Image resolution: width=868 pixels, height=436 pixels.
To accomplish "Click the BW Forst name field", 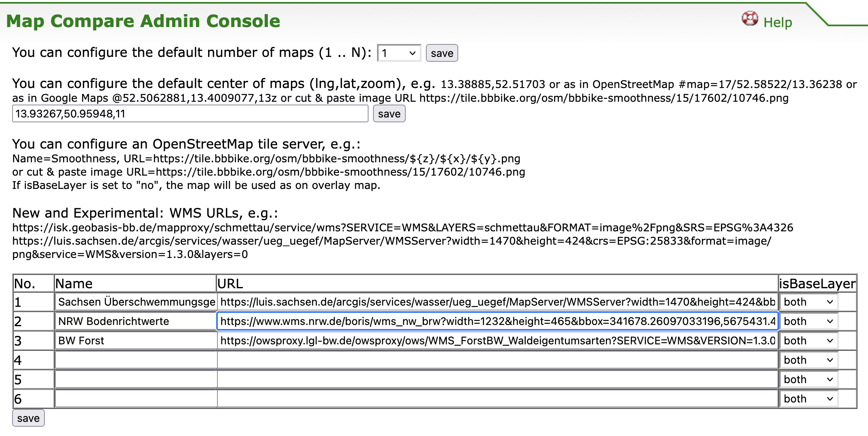I will 136,341.
